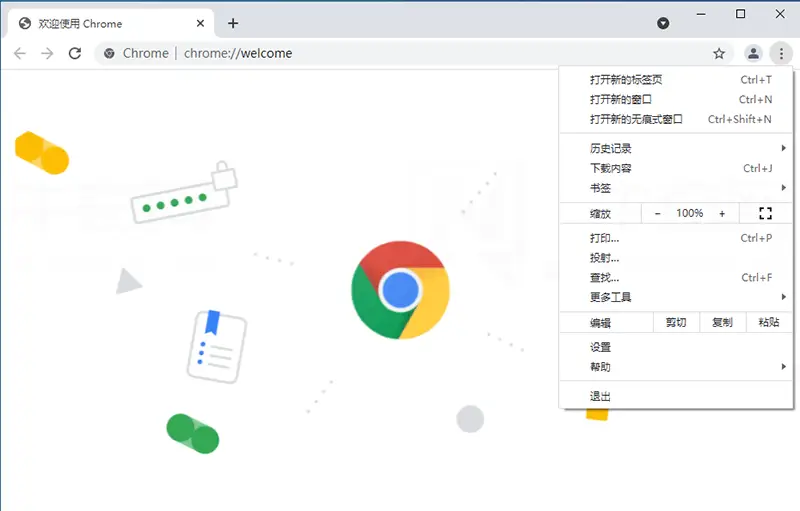Expand the 历史记录 submenu
The height and width of the screenshot is (511, 800).
(676, 148)
